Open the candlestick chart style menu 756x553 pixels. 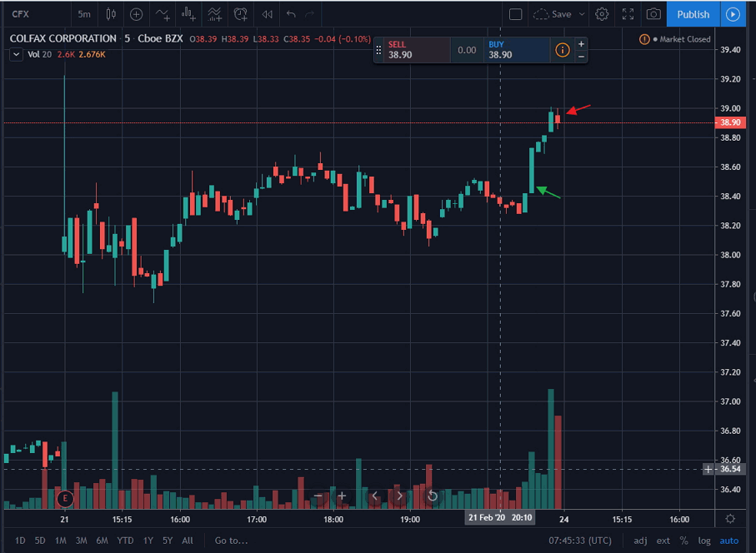[x=110, y=14]
